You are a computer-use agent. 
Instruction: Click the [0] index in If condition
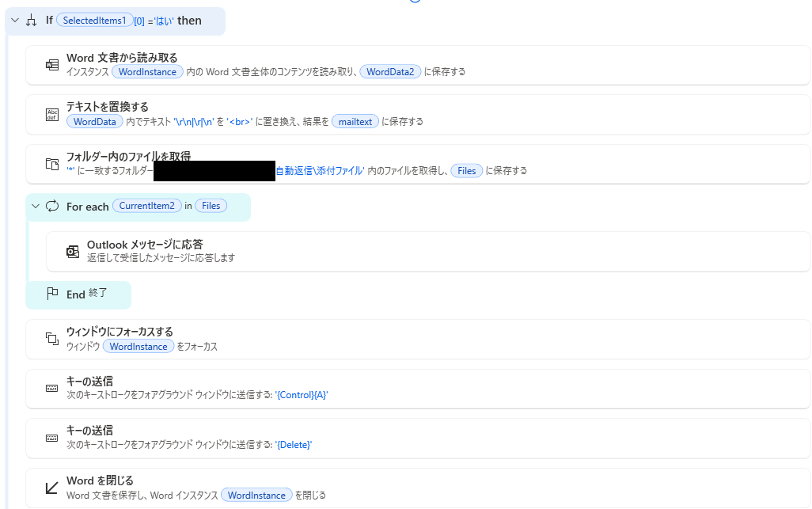click(x=139, y=21)
